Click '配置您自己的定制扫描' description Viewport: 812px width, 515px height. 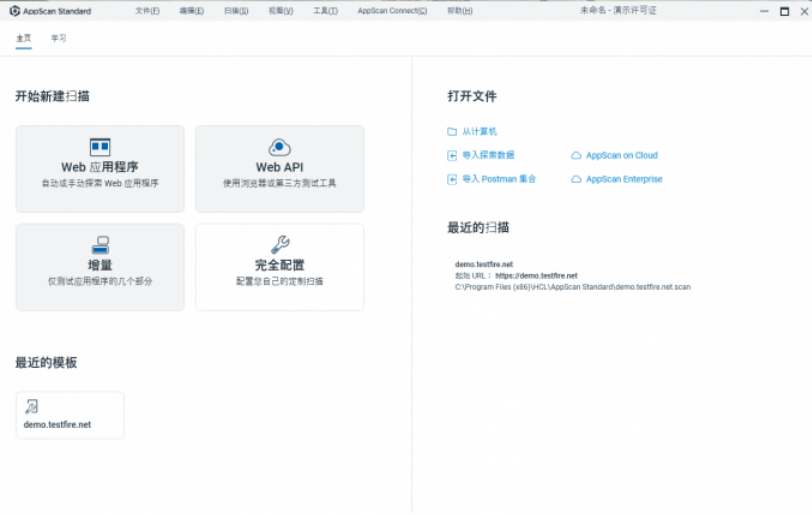pos(280,281)
